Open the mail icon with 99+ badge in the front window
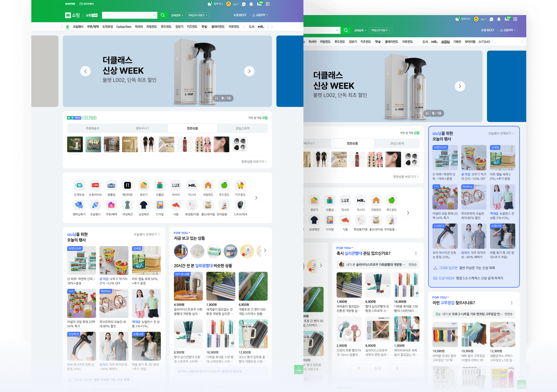This screenshot has width=557, height=392. click(260, 4)
